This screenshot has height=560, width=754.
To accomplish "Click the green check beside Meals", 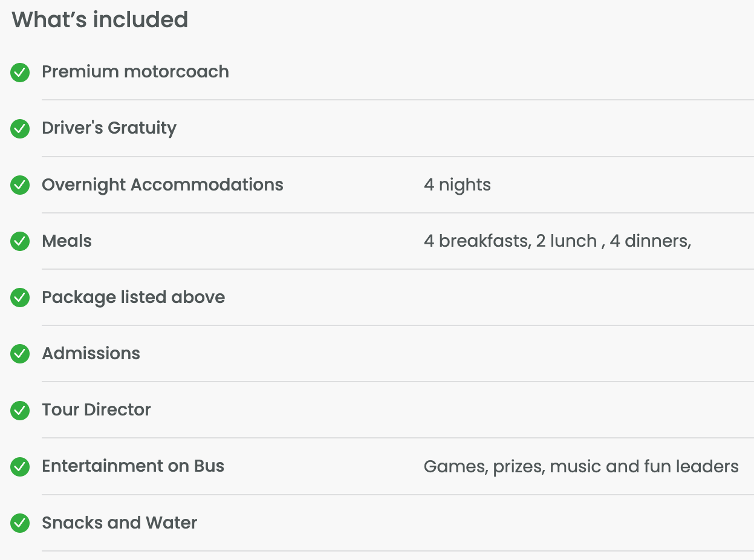I will tap(20, 241).
